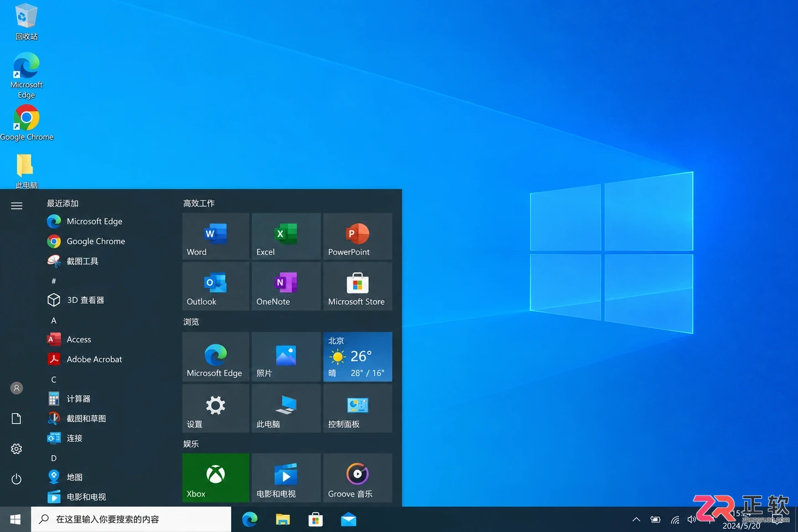Open Microsoft Store from the taskbar
The width and height of the screenshot is (798, 532).
[x=315, y=519]
